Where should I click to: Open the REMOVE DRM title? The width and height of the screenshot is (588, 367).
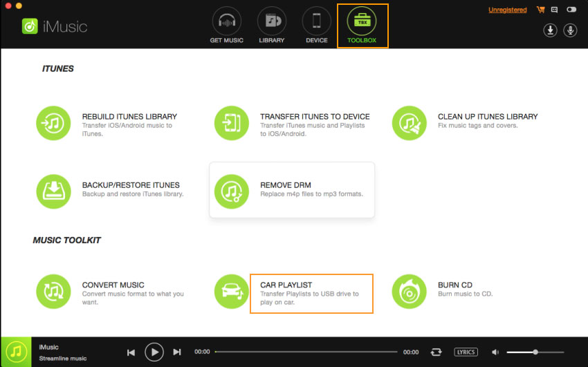tap(286, 185)
